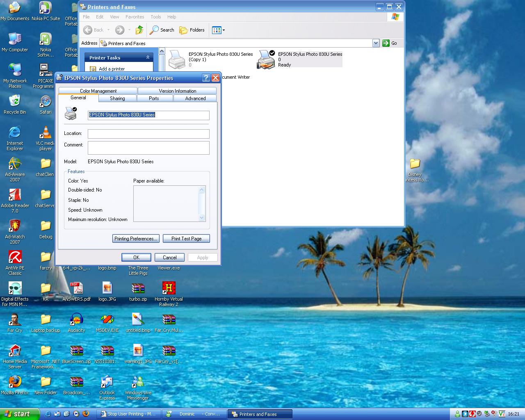Click OK in printer properties

click(x=136, y=257)
